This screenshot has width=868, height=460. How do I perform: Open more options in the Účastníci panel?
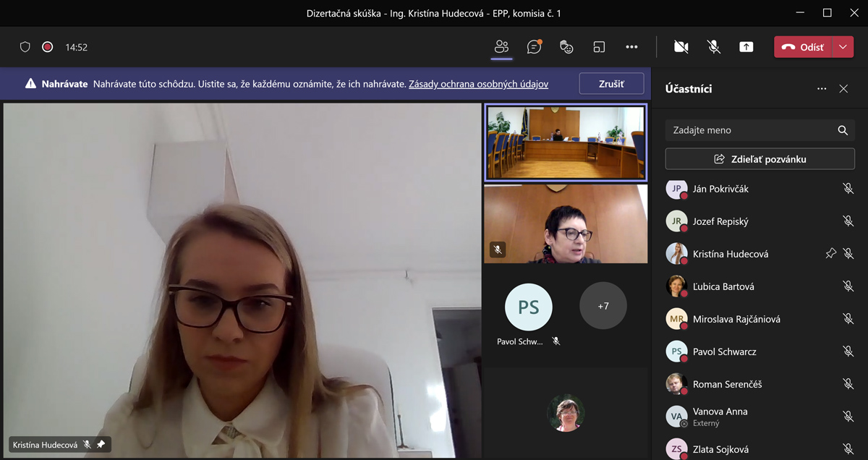tap(822, 89)
